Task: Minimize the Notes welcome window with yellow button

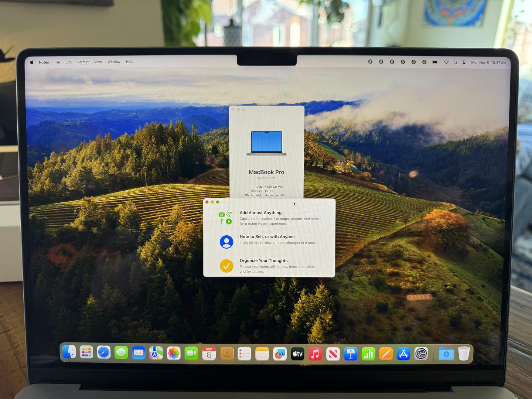Action: [x=212, y=202]
